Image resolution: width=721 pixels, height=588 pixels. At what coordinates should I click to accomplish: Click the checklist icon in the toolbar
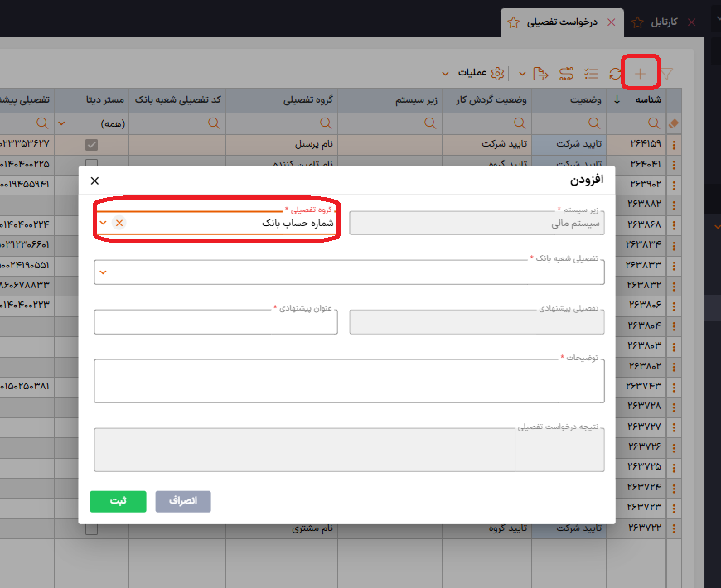591,74
